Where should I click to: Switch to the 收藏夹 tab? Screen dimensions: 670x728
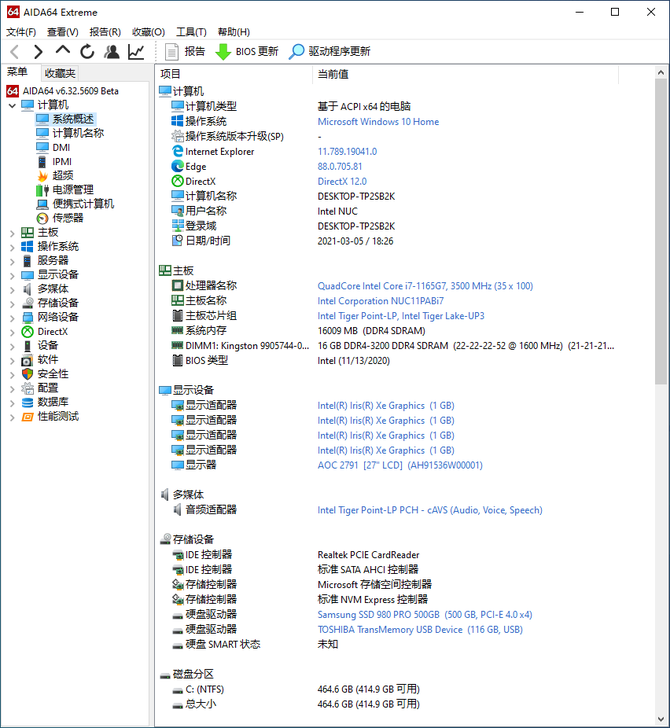(x=59, y=73)
